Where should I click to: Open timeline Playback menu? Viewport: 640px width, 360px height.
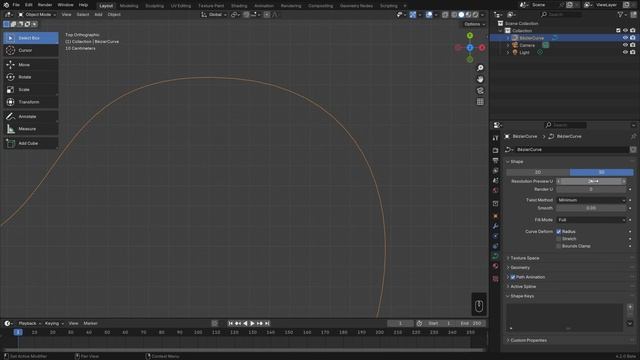(x=29, y=323)
